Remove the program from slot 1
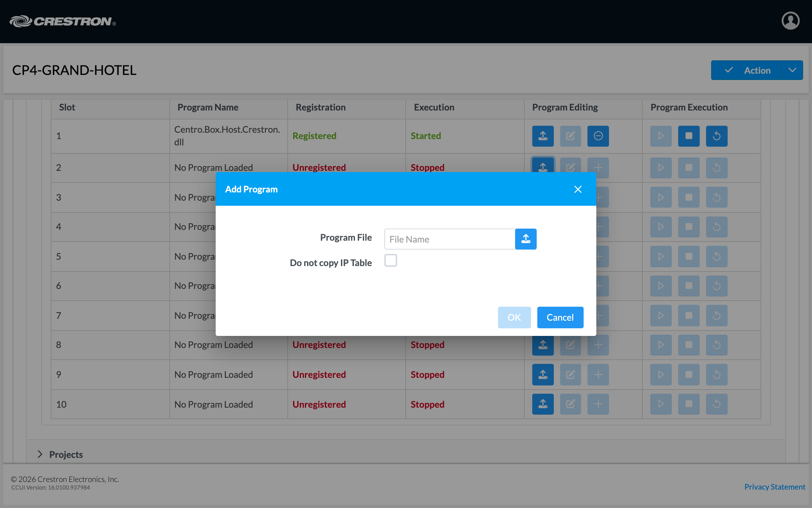812x508 pixels. click(x=598, y=136)
